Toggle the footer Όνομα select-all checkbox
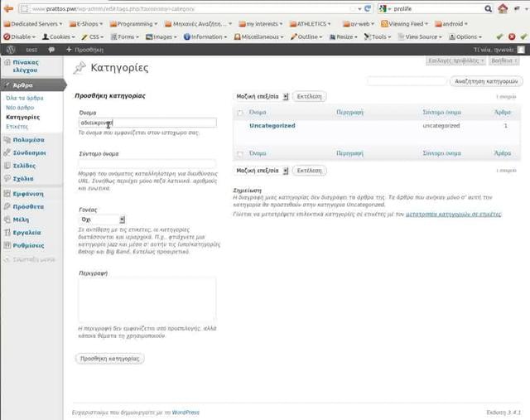 pyautogui.click(x=240, y=154)
